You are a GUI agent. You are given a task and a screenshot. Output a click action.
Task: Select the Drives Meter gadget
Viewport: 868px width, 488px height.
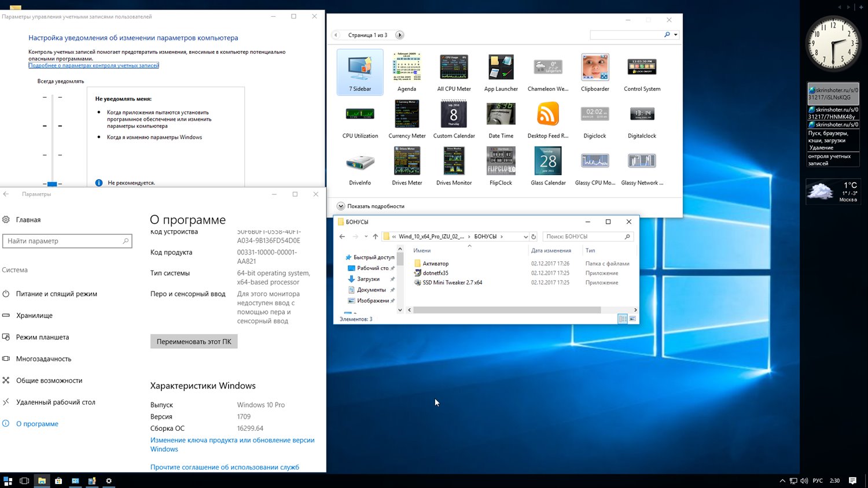[x=407, y=166]
